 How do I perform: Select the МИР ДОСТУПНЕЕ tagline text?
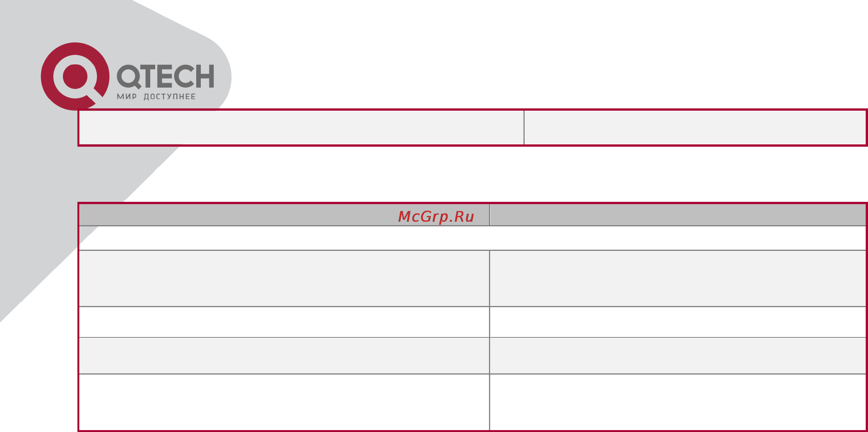coord(156,97)
